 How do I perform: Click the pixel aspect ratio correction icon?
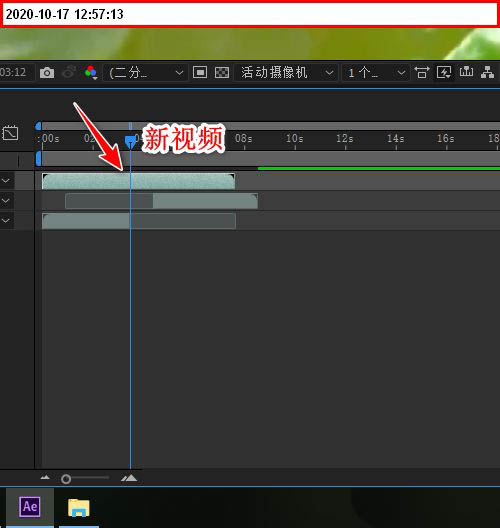click(422, 72)
